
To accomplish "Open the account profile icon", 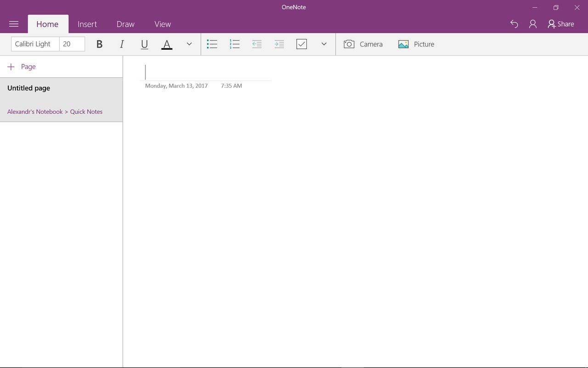I will pyautogui.click(x=533, y=24).
